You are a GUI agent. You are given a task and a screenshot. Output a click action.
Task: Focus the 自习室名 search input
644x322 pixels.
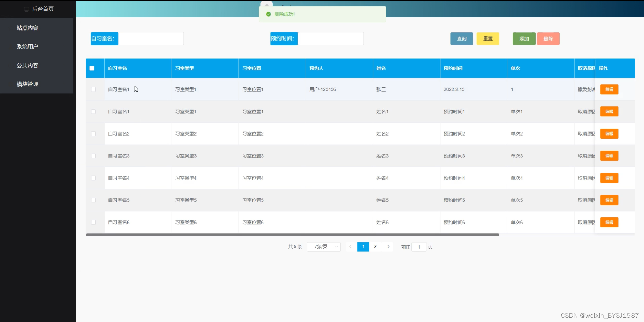click(x=151, y=38)
